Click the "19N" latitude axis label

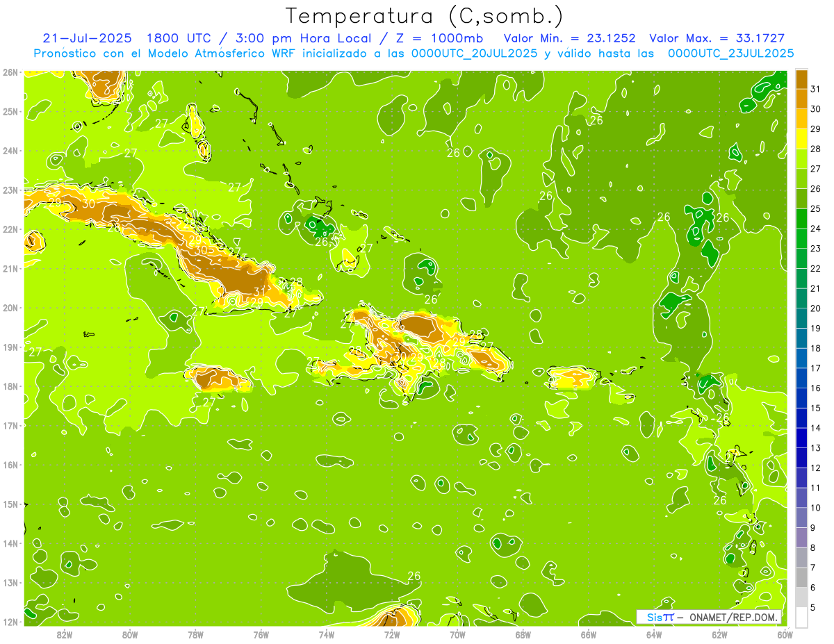coord(10,347)
